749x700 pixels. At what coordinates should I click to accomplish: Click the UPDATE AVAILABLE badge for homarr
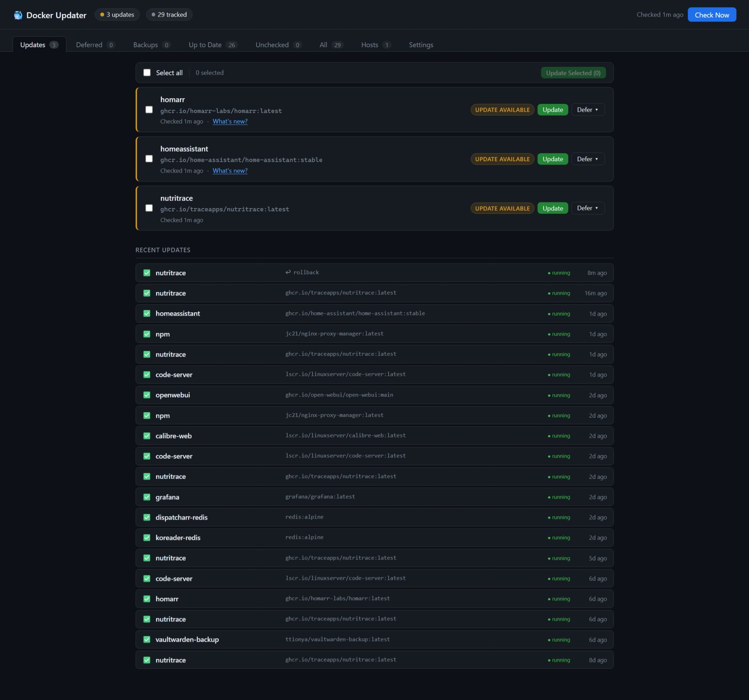[x=502, y=109]
